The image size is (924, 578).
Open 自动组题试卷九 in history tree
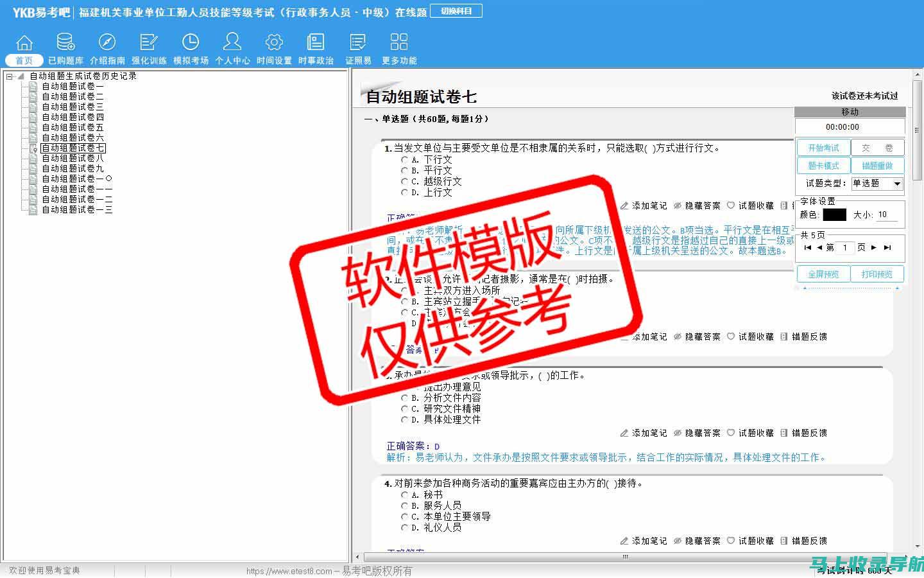[73, 168]
